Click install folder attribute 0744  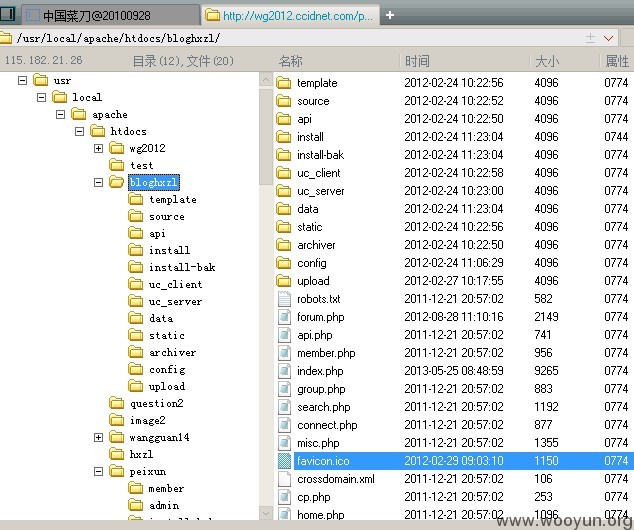coord(616,137)
